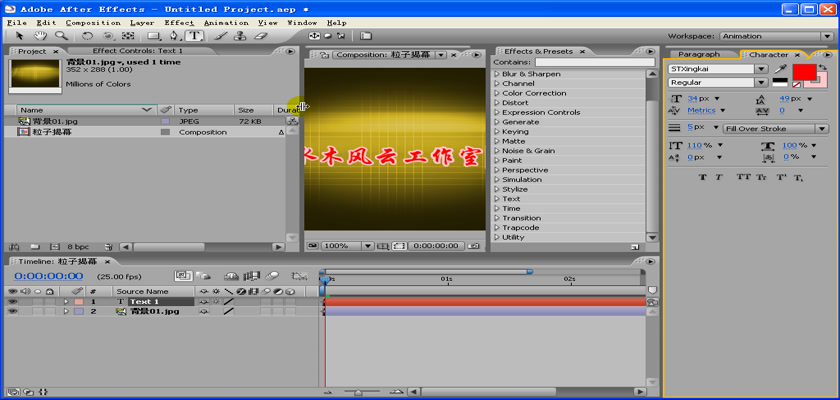Viewport: 840px width, 400px height.
Task: Toggle quality switch for 背景01.jpg layer
Action: click(229, 311)
